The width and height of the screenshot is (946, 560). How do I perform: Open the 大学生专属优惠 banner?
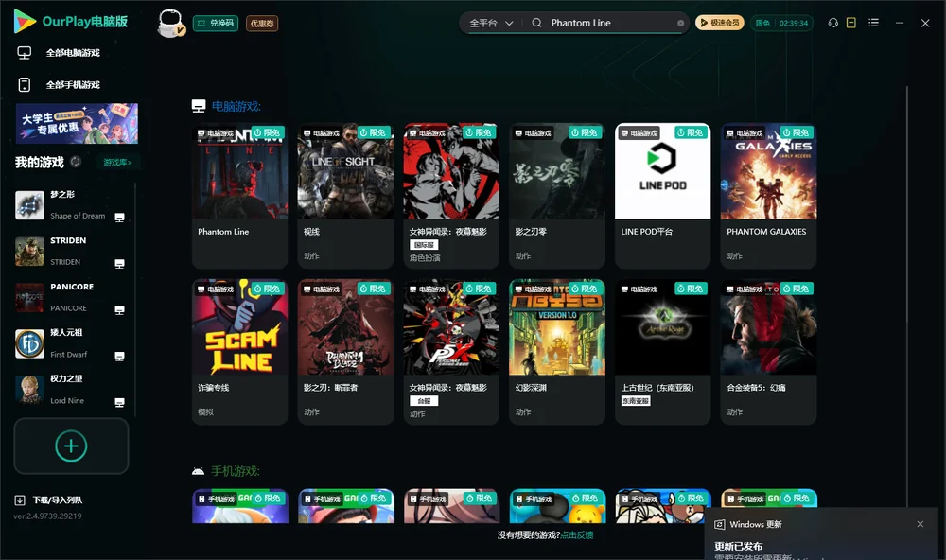tap(77, 123)
